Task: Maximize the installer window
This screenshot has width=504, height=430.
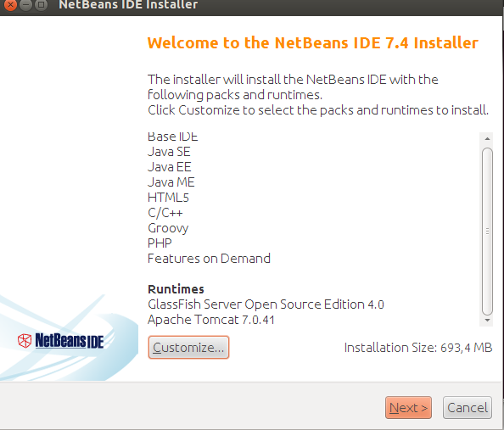Action: coord(41,5)
